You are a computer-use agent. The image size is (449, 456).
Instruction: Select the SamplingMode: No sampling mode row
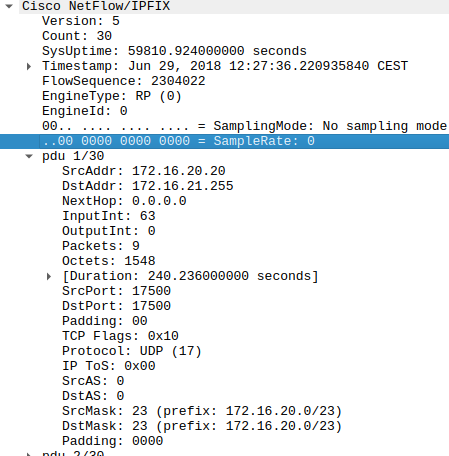coord(244,126)
